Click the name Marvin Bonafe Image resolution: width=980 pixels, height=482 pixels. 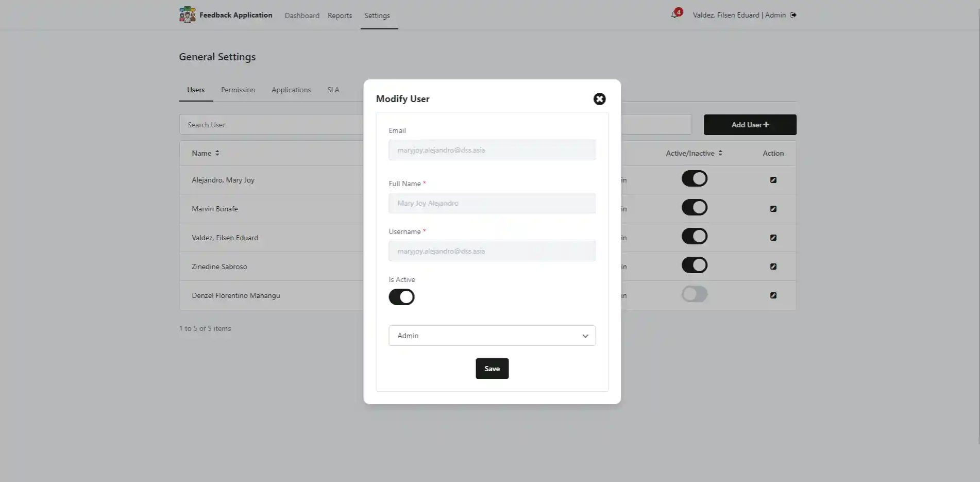tap(215, 209)
